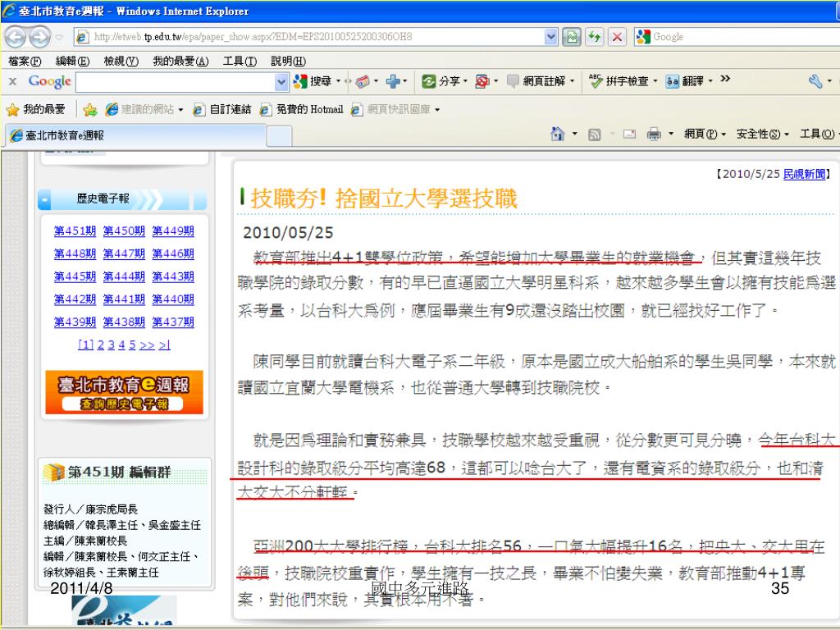This screenshot has width=840, height=630.
Task: Click the Google Toolbar search input box
Action: click(x=176, y=82)
